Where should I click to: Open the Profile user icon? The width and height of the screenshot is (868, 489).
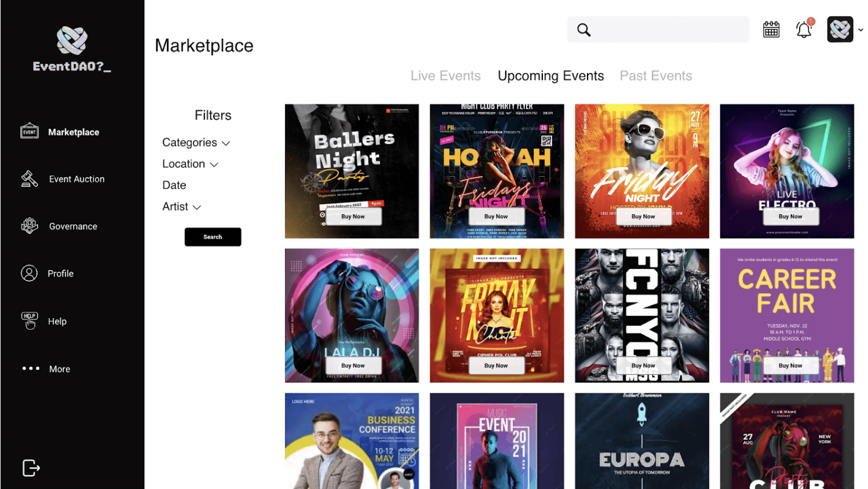coord(30,273)
